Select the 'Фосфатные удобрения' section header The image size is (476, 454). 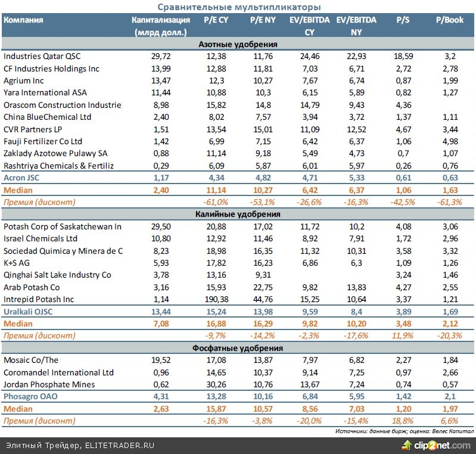click(238, 347)
